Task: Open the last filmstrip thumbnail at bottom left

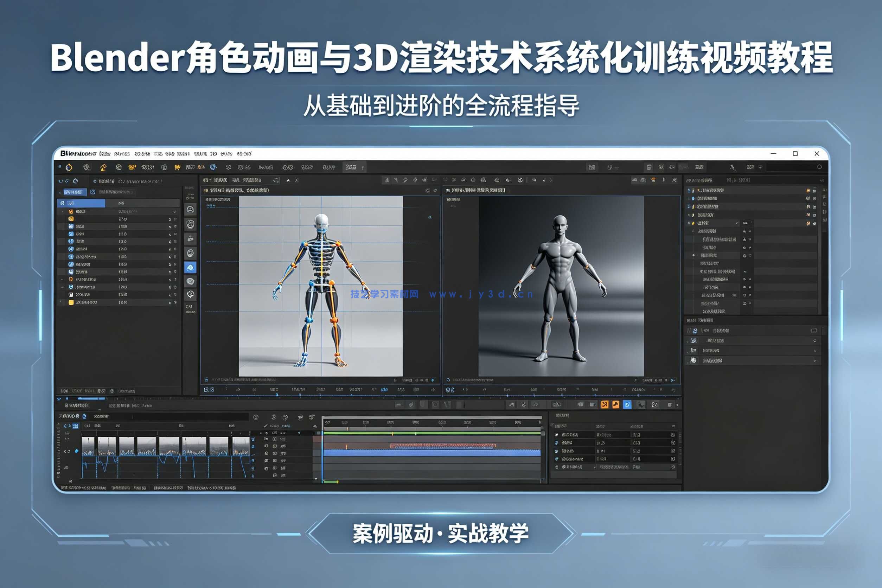Action: [x=241, y=446]
